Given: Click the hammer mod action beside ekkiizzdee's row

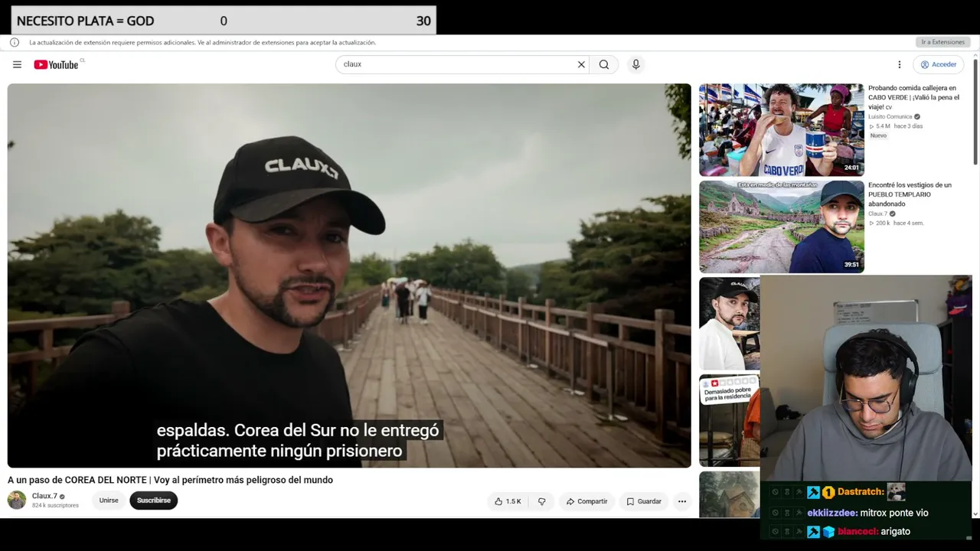Looking at the screenshot, I should [799, 513].
